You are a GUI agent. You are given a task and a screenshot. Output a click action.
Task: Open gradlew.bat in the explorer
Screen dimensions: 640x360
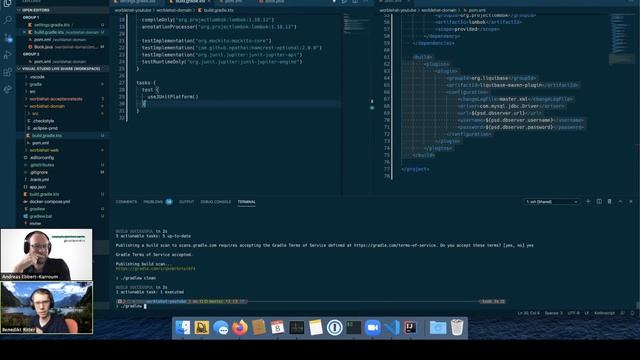(x=40, y=216)
